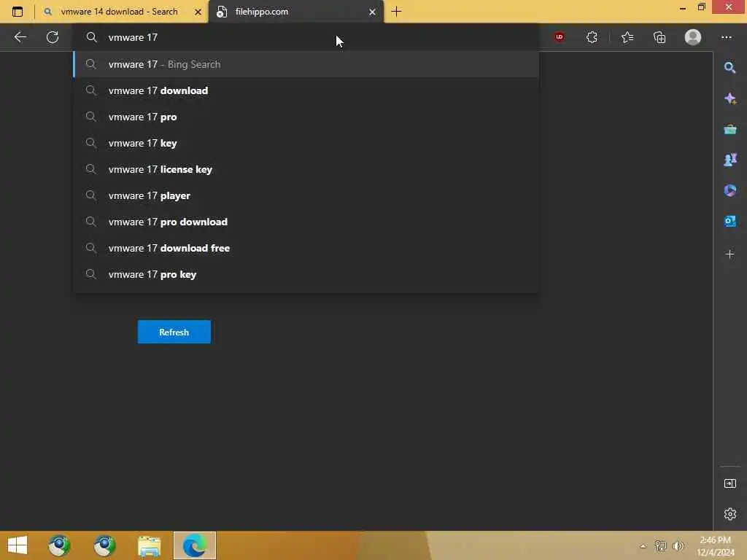Pick the 'vmware 17 player' suggestion
Viewport: 747px width, 560px height.
(x=306, y=195)
